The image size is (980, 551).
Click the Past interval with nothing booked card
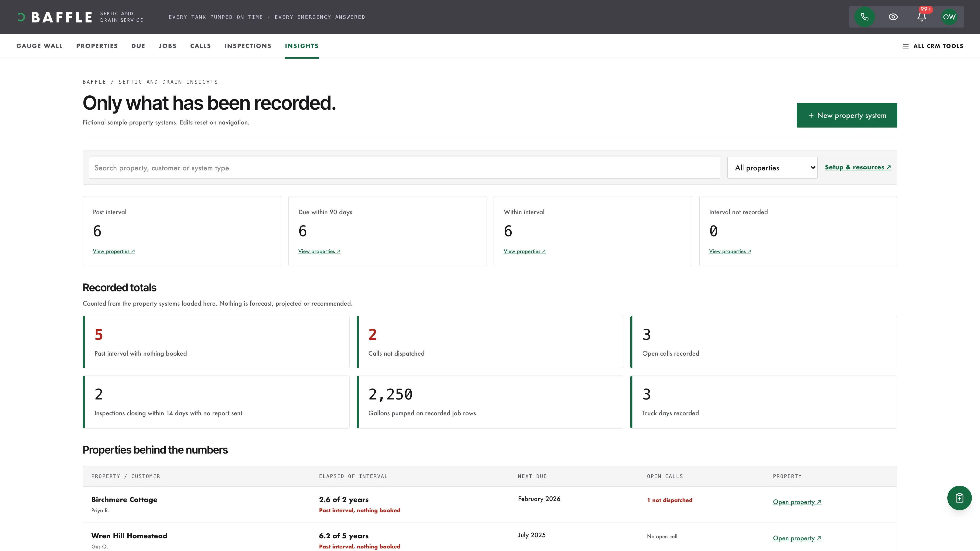pyautogui.click(x=216, y=342)
